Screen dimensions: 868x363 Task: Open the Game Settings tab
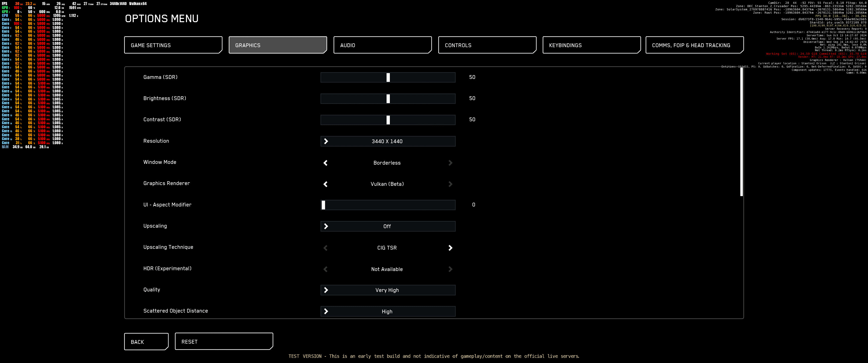173,45
